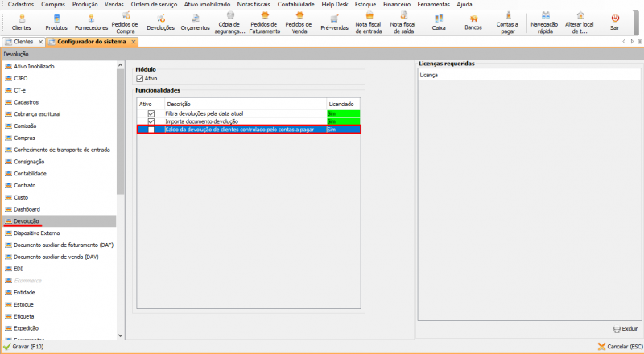Screen dimensions: 644x354
Task: Click the Gravar (F10) button
Action: (24, 347)
